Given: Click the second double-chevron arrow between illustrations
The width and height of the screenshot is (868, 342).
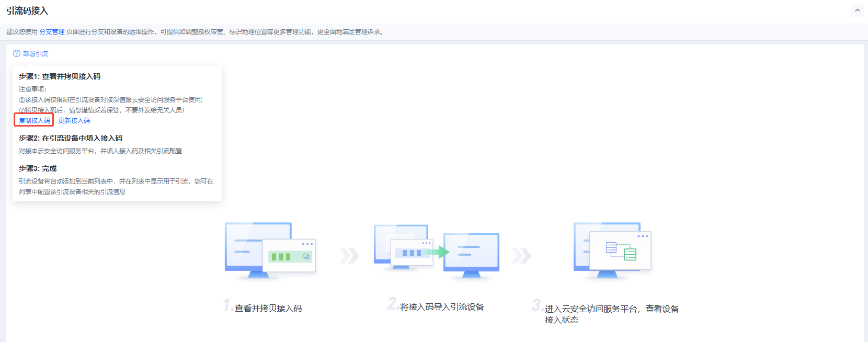Looking at the screenshot, I should pos(521,255).
